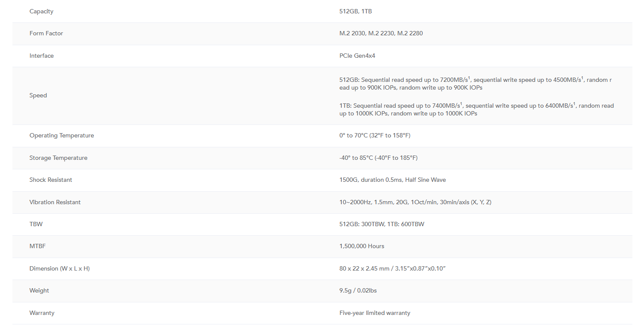The height and width of the screenshot is (330, 644).
Task: Click the Storage Temperature label
Action: point(58,158)
